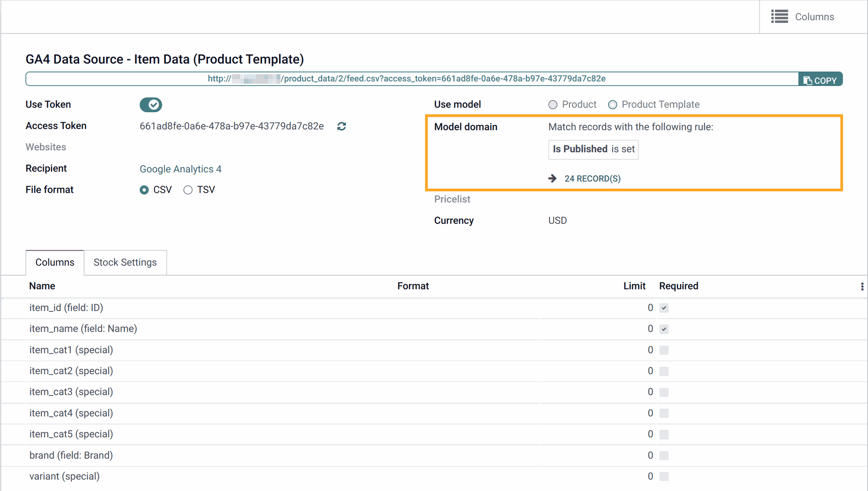Click the CSV radio button file format
Screen dimensions: 868x491
(145, 191)
